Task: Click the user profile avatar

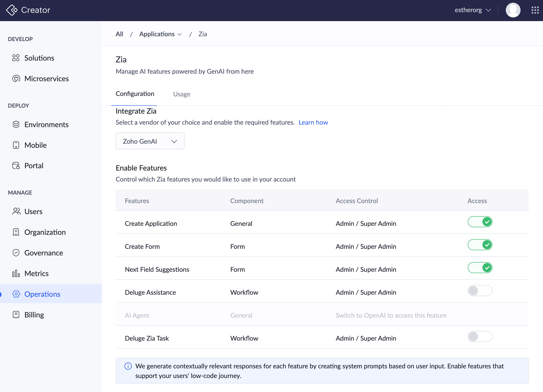Action: pos(513,10)
